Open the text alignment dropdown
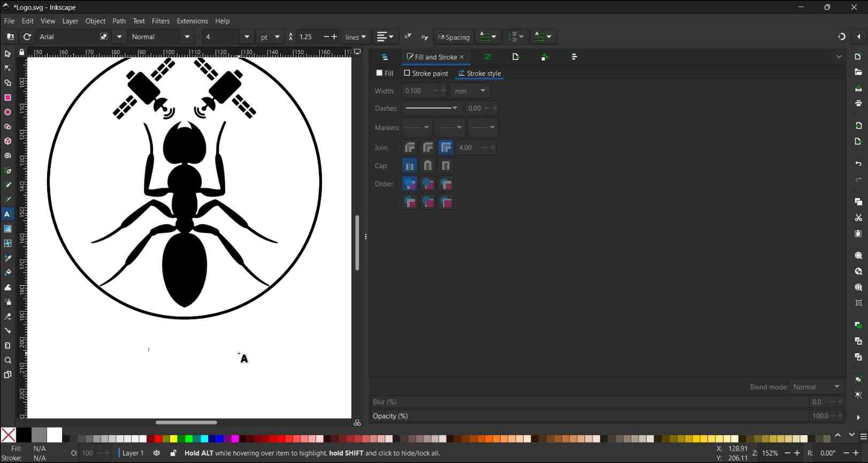 pyautogui.click(x=386, y=36)
